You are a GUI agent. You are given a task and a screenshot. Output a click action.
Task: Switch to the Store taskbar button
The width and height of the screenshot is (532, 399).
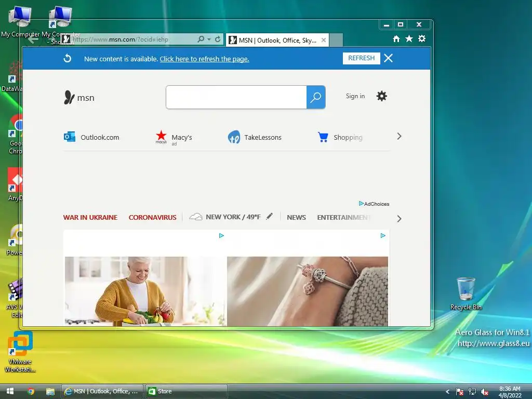tap(186, 391)
